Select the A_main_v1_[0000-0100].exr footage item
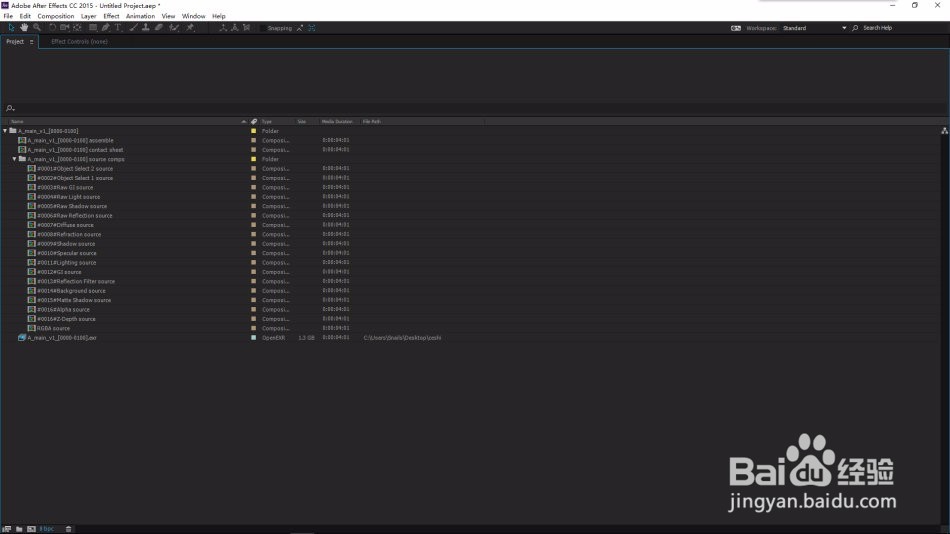This screenshot has height=534, width=950. [62, 338]
